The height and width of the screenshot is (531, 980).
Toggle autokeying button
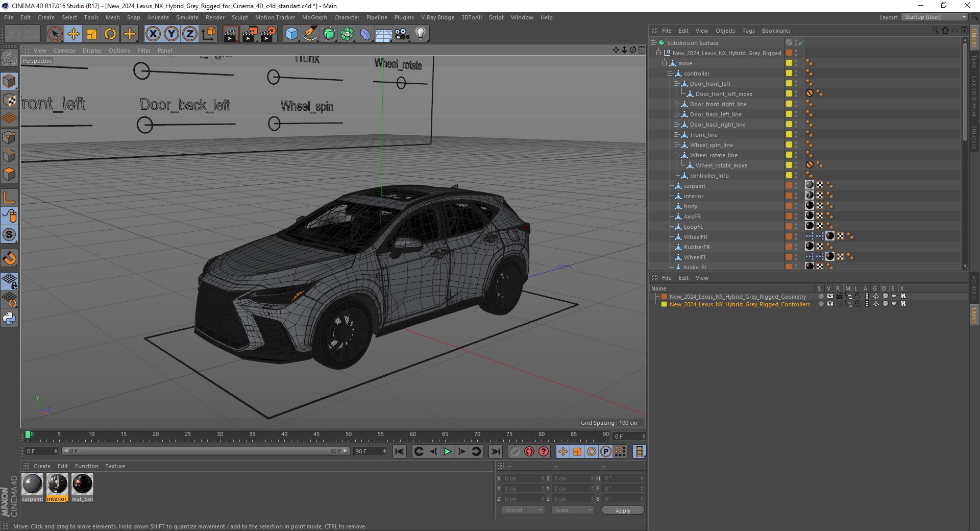point(529,451)
